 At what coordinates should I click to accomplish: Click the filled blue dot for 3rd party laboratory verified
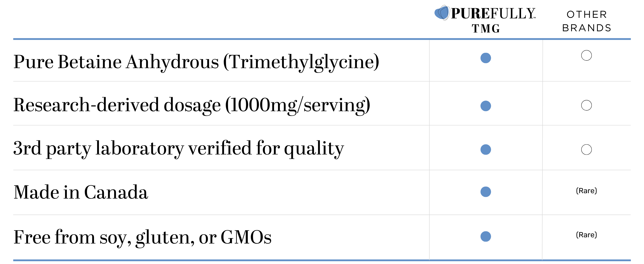pyautogui.click(x=485, y=149)
